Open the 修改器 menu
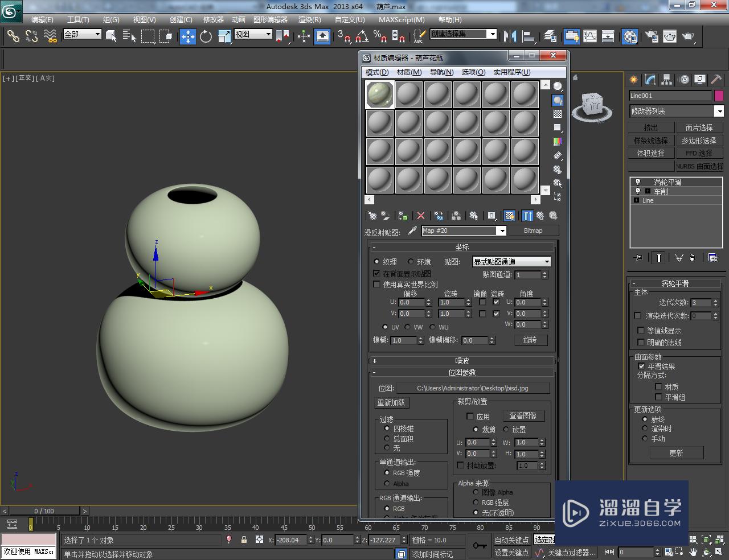729x560 pixels. point(214,20)
